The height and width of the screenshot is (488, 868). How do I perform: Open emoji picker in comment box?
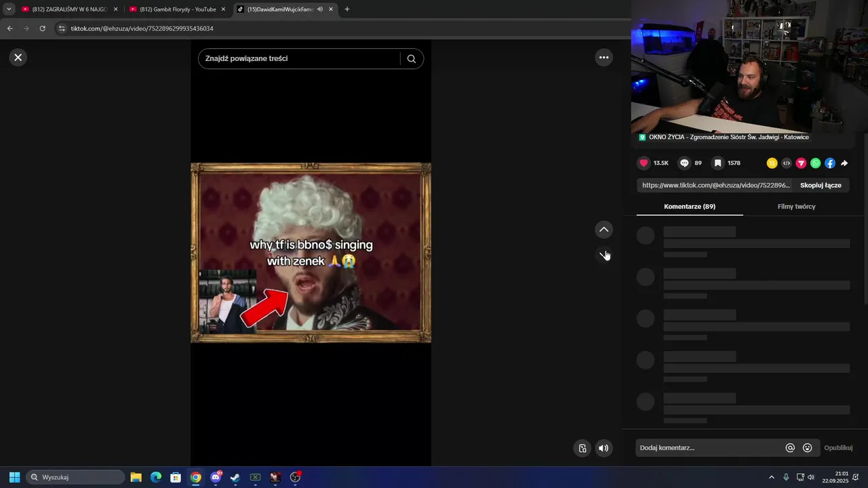tap(807, 448)
